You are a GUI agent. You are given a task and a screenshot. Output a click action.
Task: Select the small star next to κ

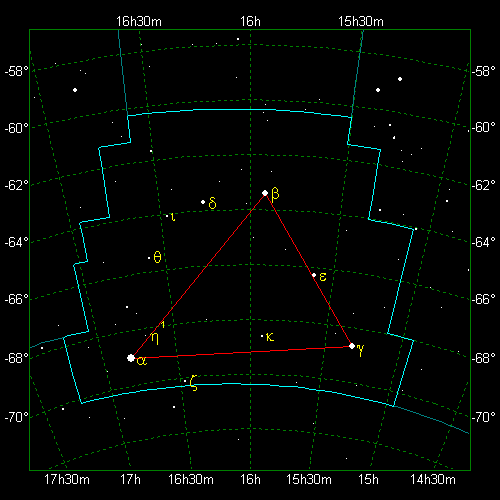(x=262, y=336)
